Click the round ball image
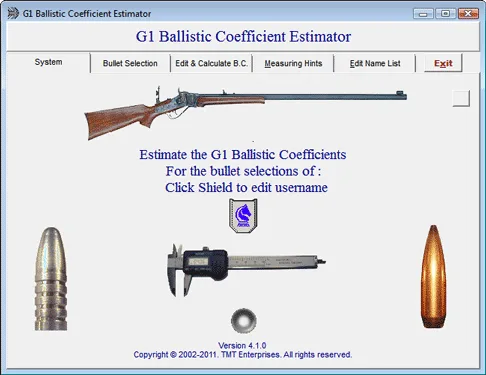Image resolution: width=486 pixels, height=375 pixels. point(244,321)
